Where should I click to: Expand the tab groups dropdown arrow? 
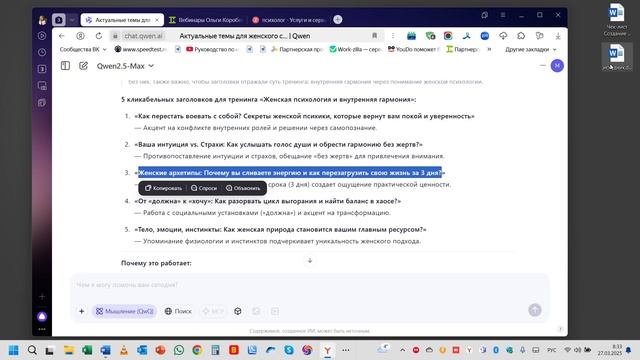pos(72,20)
